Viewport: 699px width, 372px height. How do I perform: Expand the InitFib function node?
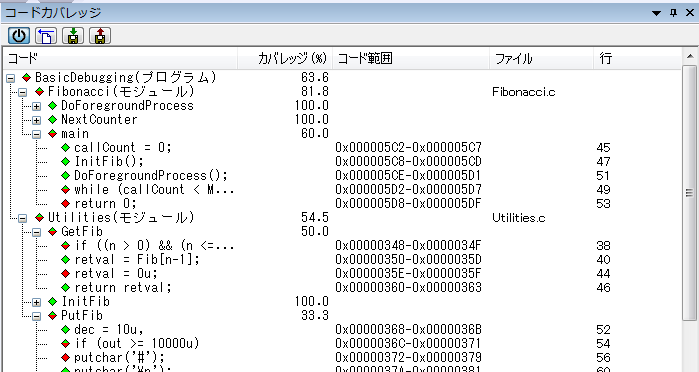click(x=37, y=302)
